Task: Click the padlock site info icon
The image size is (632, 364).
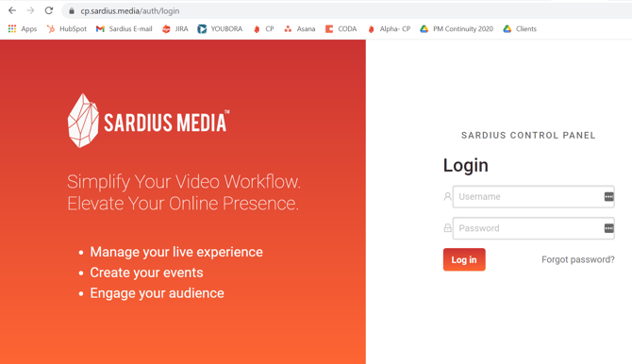Action: tap(72, 11)
